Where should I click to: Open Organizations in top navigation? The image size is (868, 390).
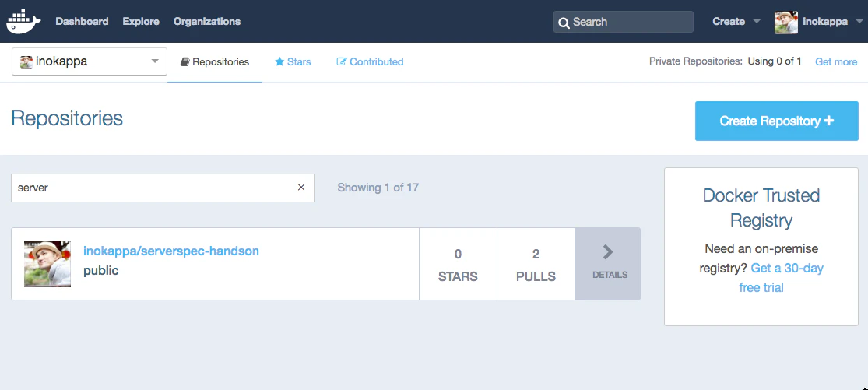point(207,22)
